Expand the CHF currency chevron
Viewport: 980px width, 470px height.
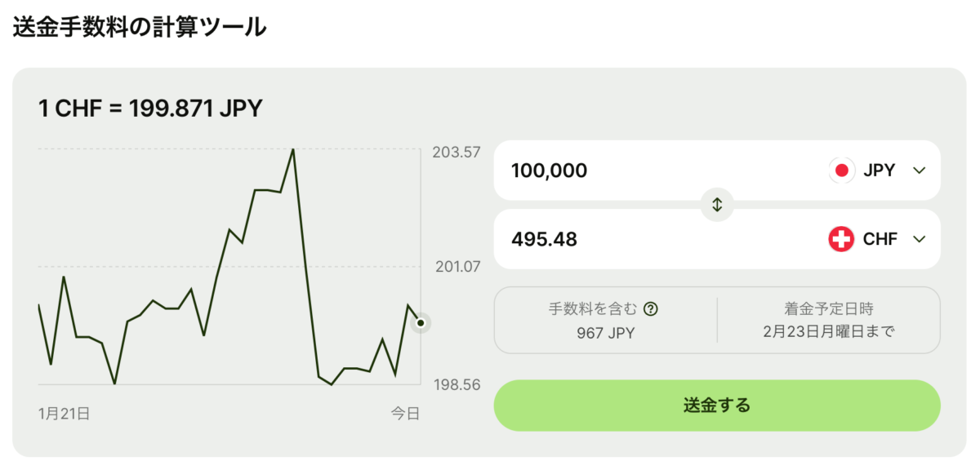pyautogui.click(x=919, y=239)
